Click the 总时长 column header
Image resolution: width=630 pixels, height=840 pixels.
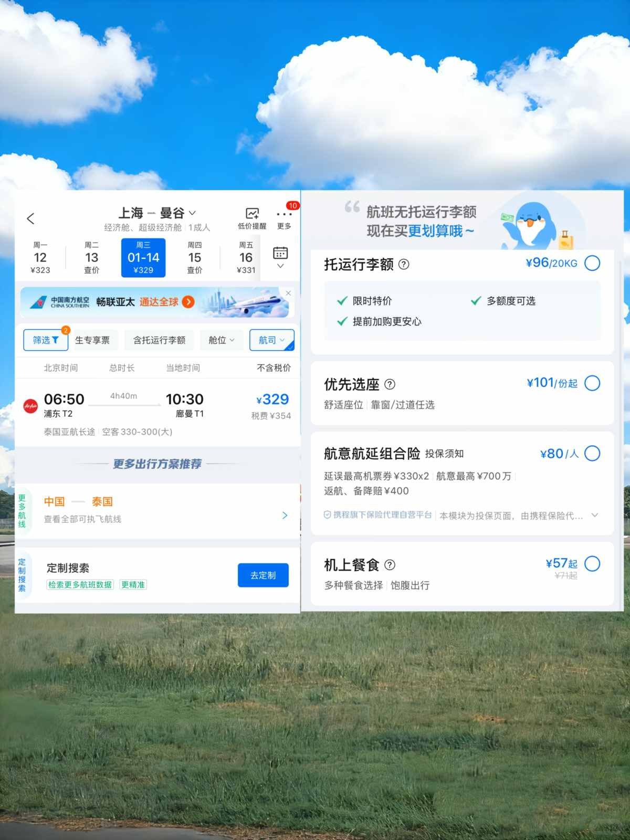click(122, 368)
